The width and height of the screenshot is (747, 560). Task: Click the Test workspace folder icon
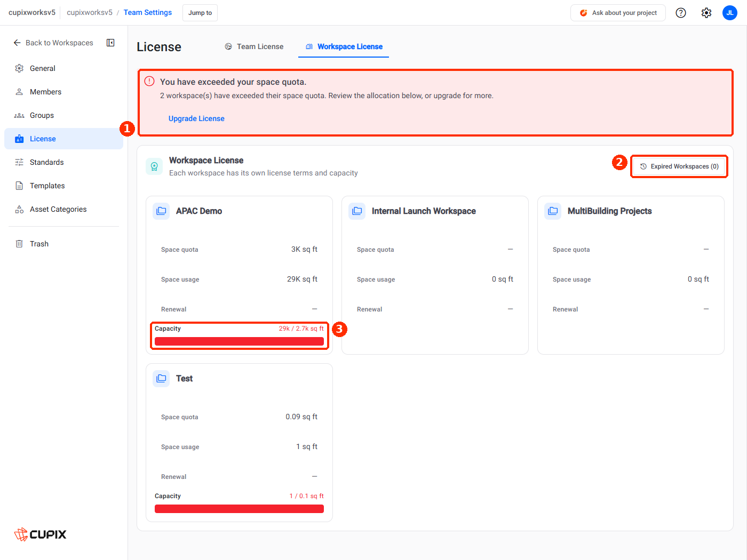tap(161, 379)
